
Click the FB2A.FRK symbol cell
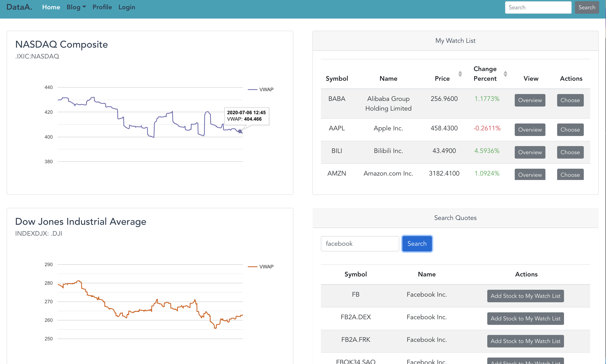pyautogui.click(x=356, y=339)
